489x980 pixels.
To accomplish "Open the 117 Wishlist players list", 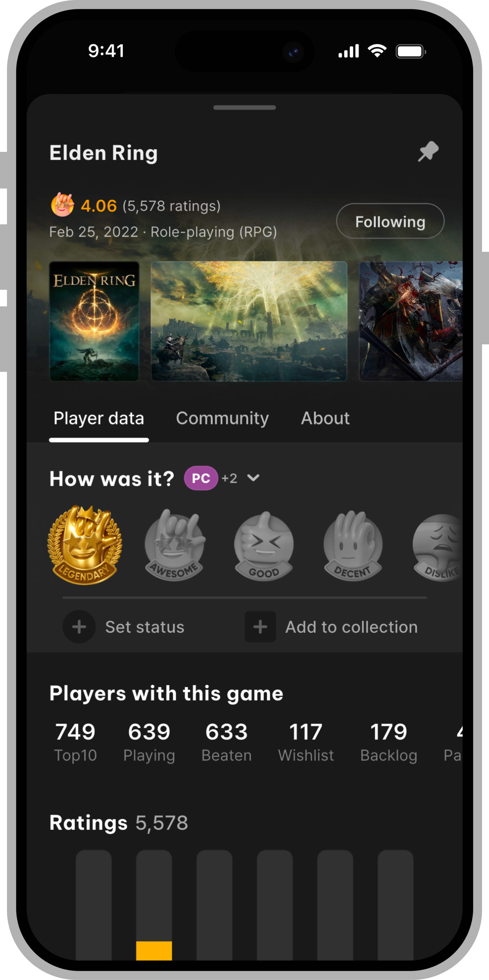I will tap(306, 741).
